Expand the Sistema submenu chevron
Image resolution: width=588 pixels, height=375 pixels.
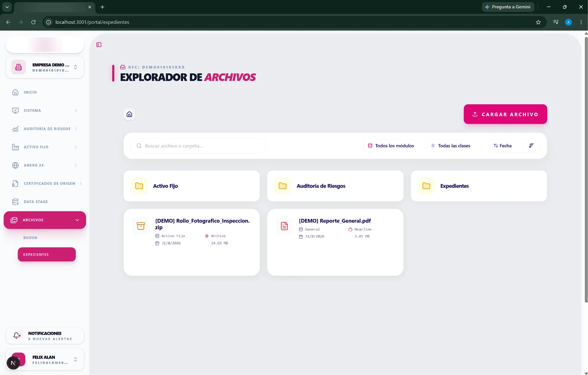76,111
